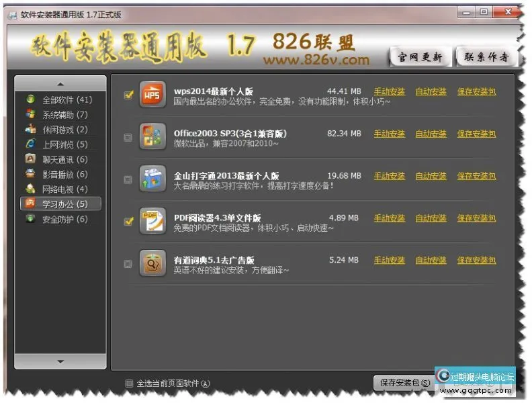Check the 金山打字通2013 checkbox
This screenshot has width=532, height=403.
click(128, 179)
